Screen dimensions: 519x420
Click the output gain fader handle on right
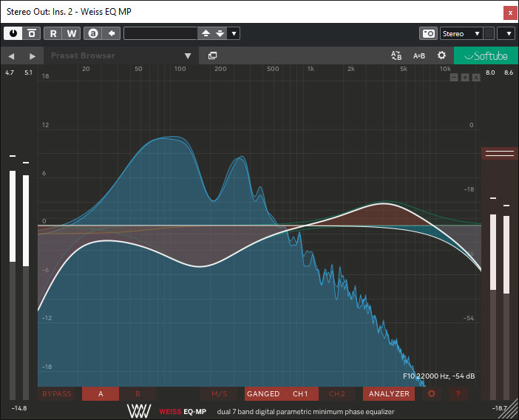500,153
